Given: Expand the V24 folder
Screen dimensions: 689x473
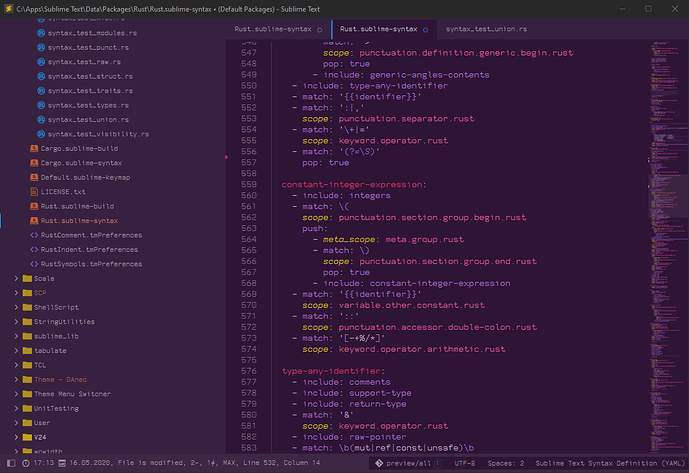Looking at the screenshot, I should (x=16, y=437).
